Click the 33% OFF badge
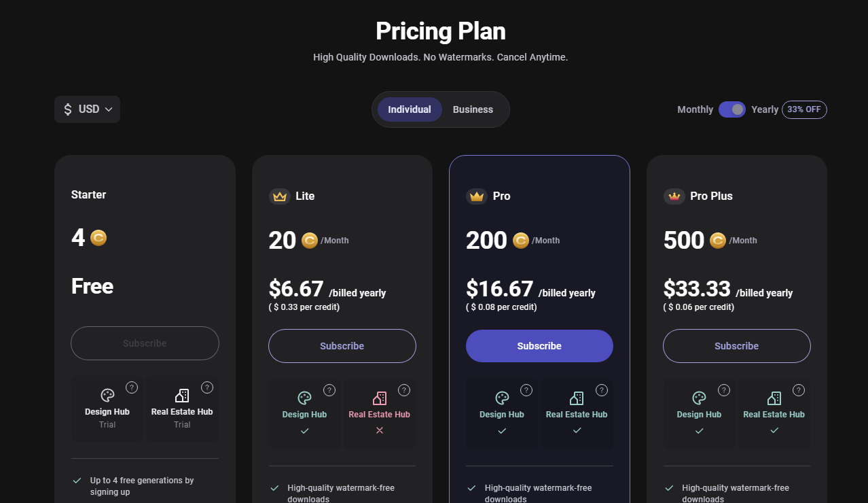868x503 pixels. coord(804,109)
